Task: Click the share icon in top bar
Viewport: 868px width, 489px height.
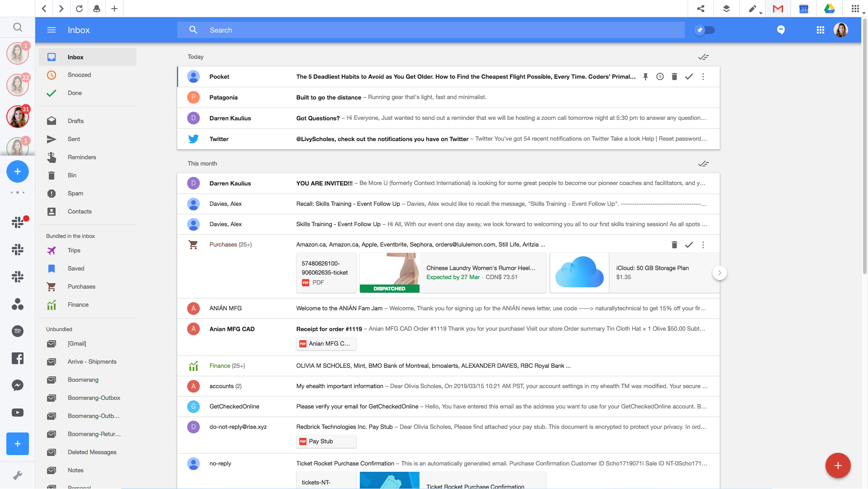Action: click(x=701, y=9)
